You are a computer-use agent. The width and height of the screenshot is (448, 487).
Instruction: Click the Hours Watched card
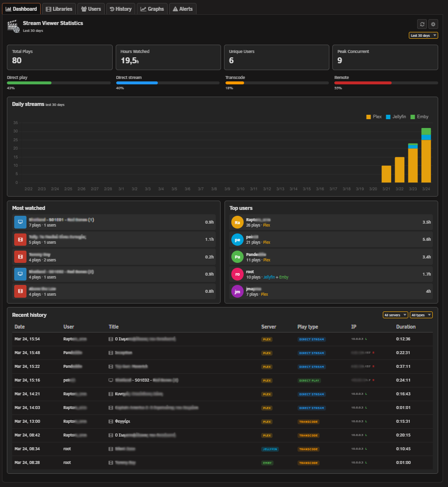pos(168,57)
